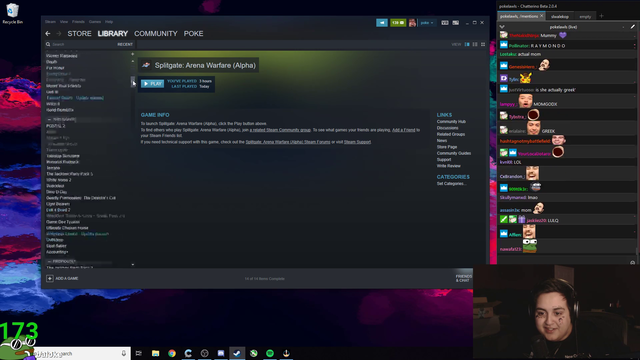Open the LIBRARY section in Steam
640x360 pixels.
[113, 33]
